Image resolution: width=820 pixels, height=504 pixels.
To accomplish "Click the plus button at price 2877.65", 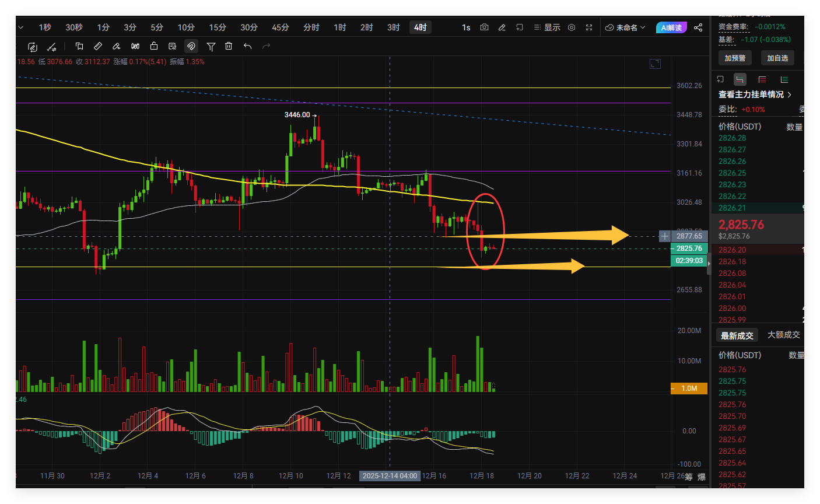I will (x=664, y=236).
